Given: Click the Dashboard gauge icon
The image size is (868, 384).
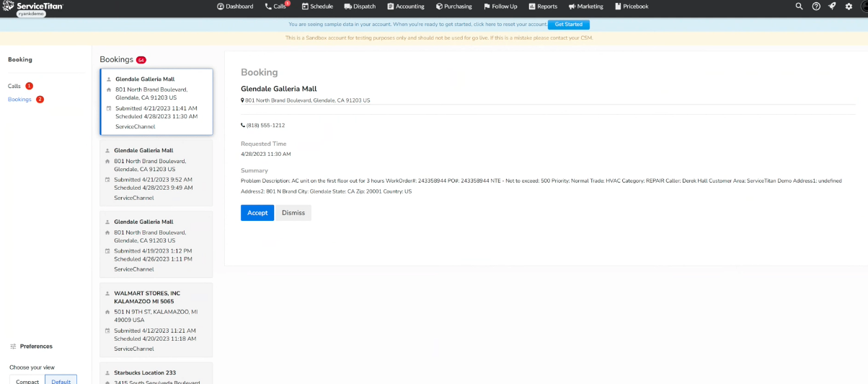Looking at the screenshot, I should click(221, 6).
